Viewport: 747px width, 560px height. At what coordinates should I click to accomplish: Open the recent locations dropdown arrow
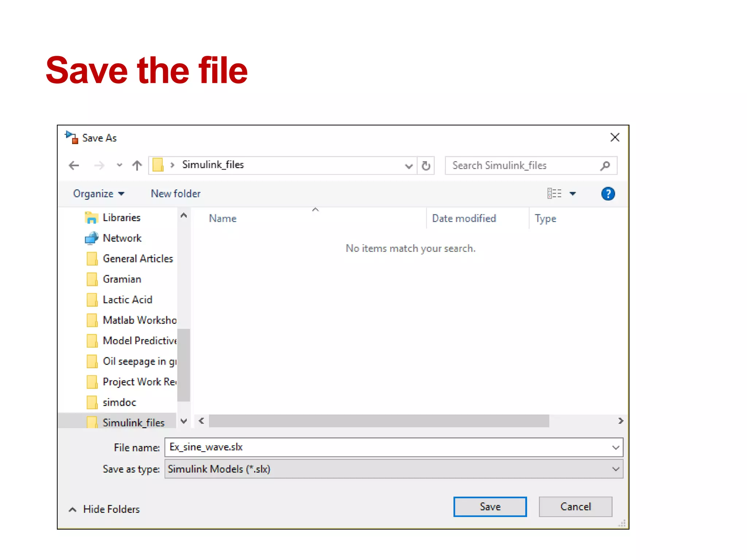coord(119,166)
